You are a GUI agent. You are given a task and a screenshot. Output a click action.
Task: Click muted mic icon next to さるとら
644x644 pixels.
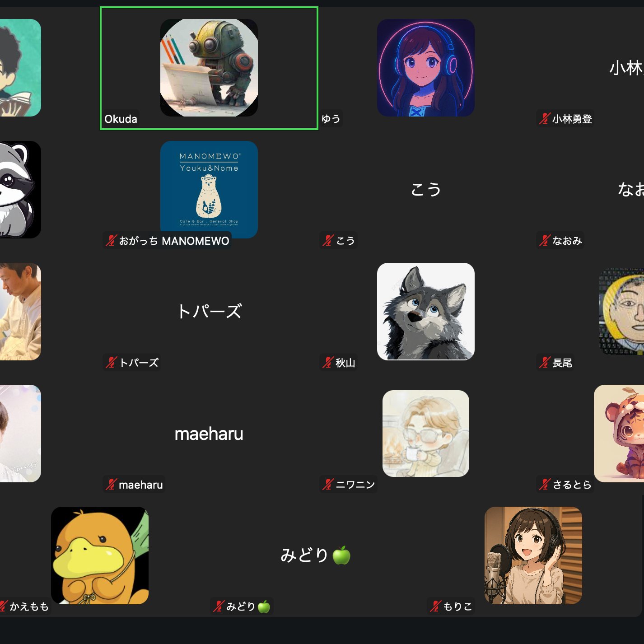pos(545,485)
